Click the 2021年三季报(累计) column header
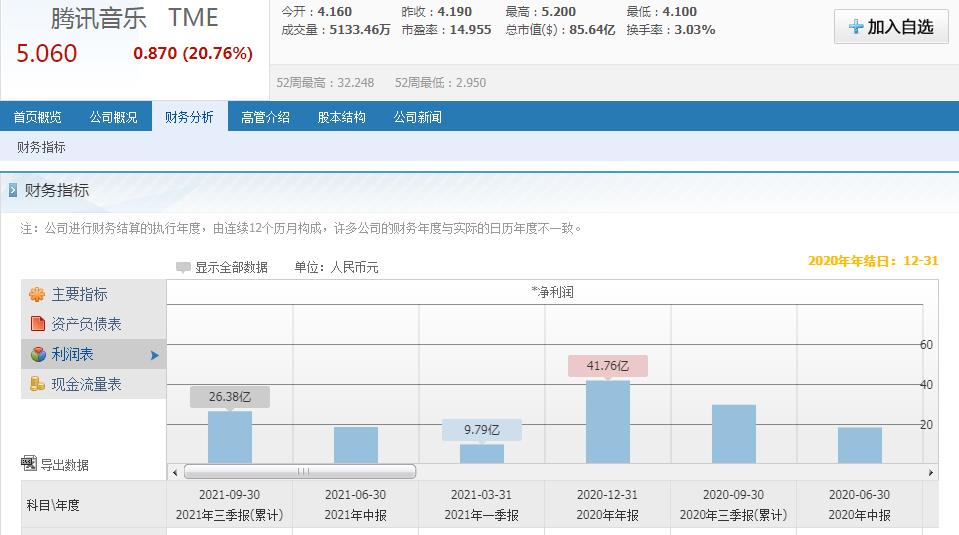Viewport: 959px width, 535px height. 230,504
